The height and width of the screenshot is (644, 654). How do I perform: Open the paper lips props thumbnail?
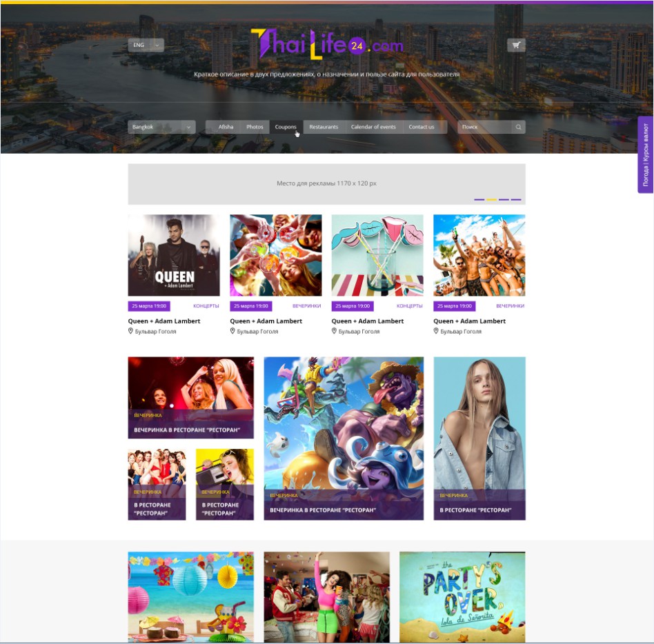click(377, 255)
